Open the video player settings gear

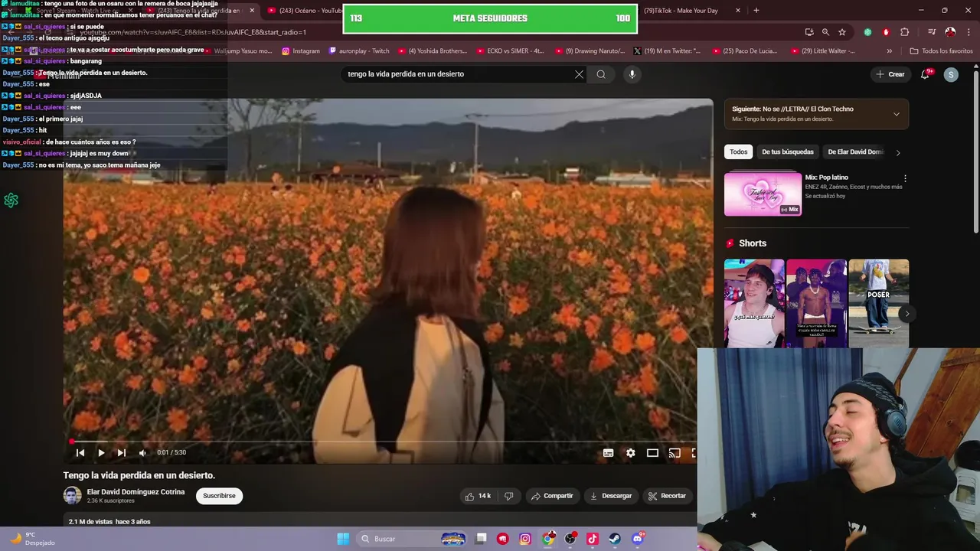coord(630,453)
